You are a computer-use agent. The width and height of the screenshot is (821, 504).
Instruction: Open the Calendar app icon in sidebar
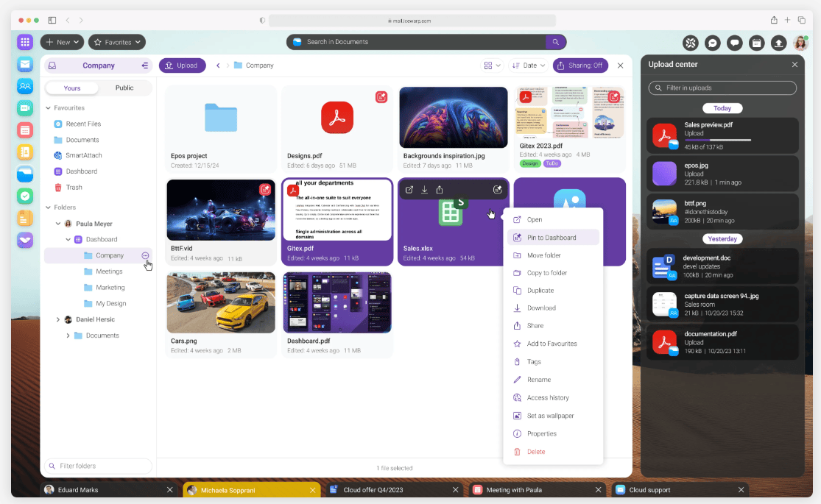(x=25, y=130)
